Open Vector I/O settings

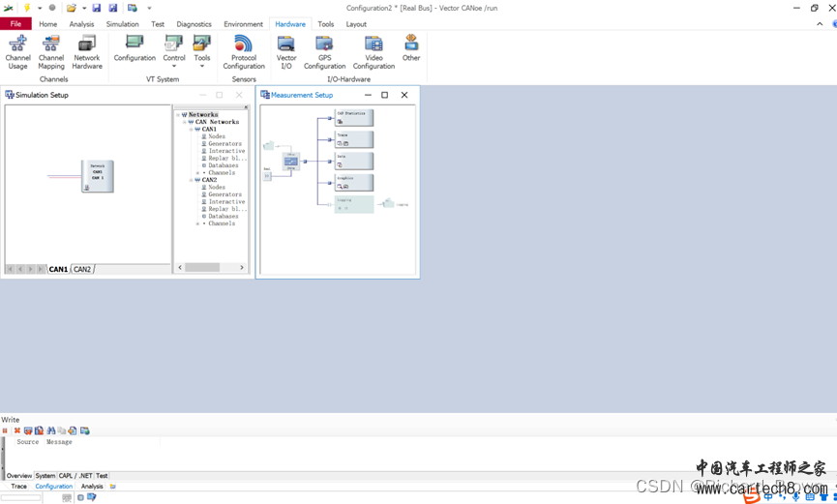tap(286, 52)
